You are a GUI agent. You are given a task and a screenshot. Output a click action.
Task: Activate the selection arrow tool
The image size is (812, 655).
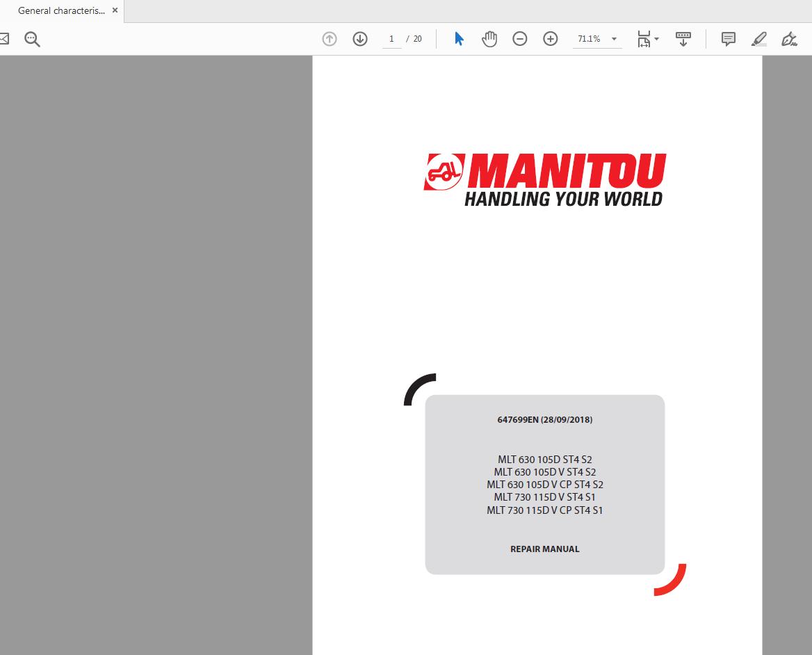459,39
